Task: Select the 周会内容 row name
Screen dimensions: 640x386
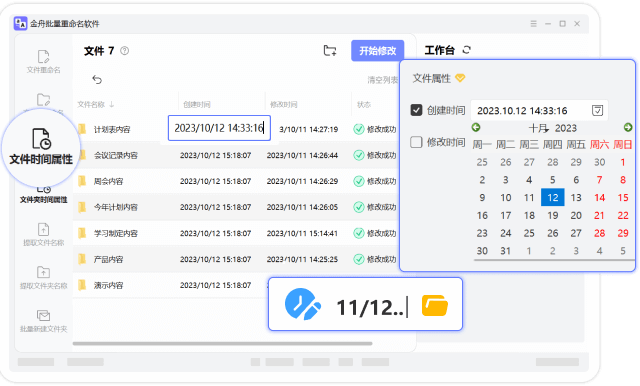Action: (109, 181)
